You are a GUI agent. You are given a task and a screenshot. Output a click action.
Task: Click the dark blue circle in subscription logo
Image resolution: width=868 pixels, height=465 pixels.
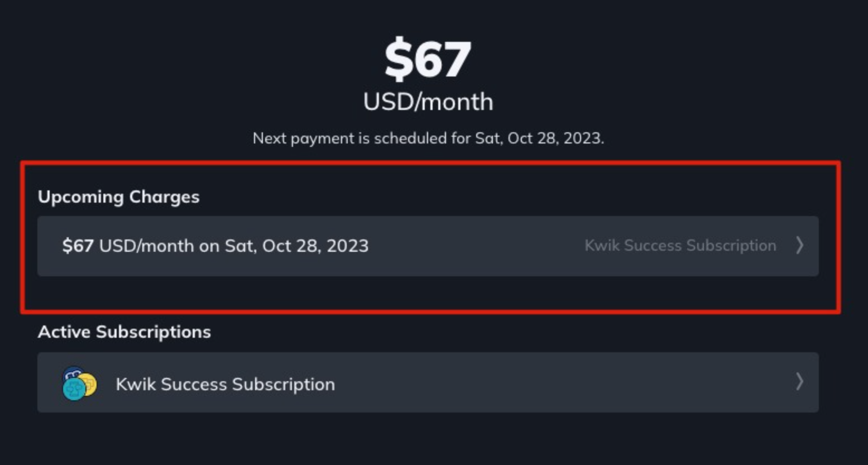point(73,373)
